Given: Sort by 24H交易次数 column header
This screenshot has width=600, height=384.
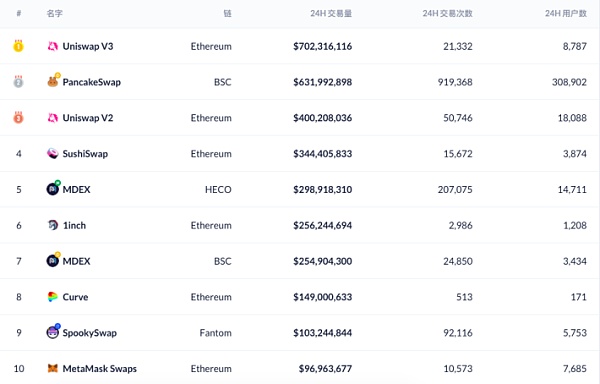Looking at the screenshot, I should (x=448, y=13).
